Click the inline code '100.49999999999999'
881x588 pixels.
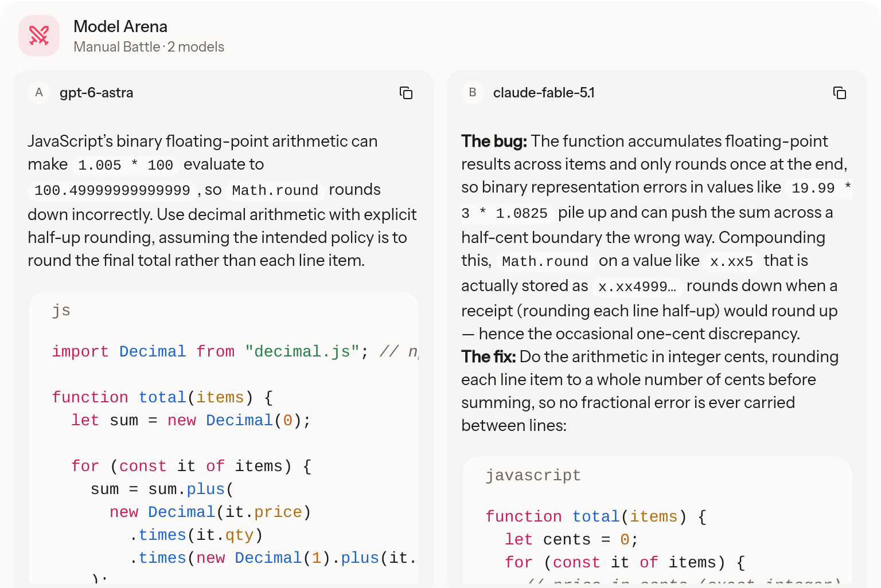pos(112,190)
